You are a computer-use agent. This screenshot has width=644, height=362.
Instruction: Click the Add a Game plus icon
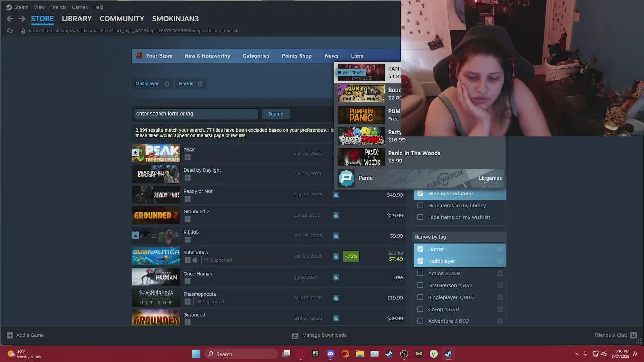10,335
